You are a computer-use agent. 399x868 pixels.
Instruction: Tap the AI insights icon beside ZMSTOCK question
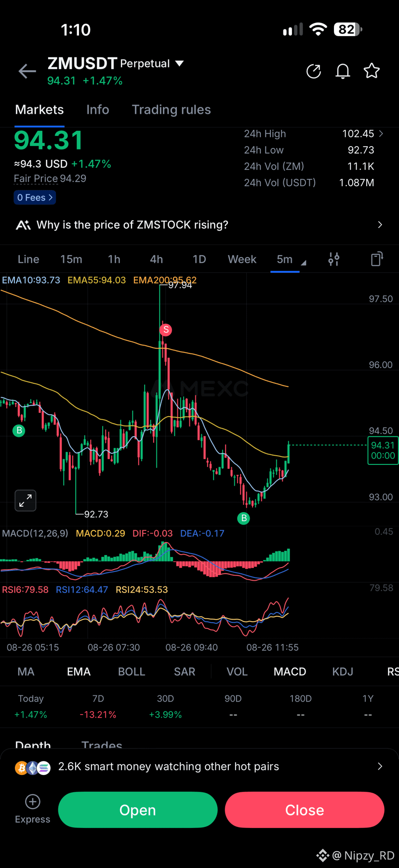click(23, 225)
